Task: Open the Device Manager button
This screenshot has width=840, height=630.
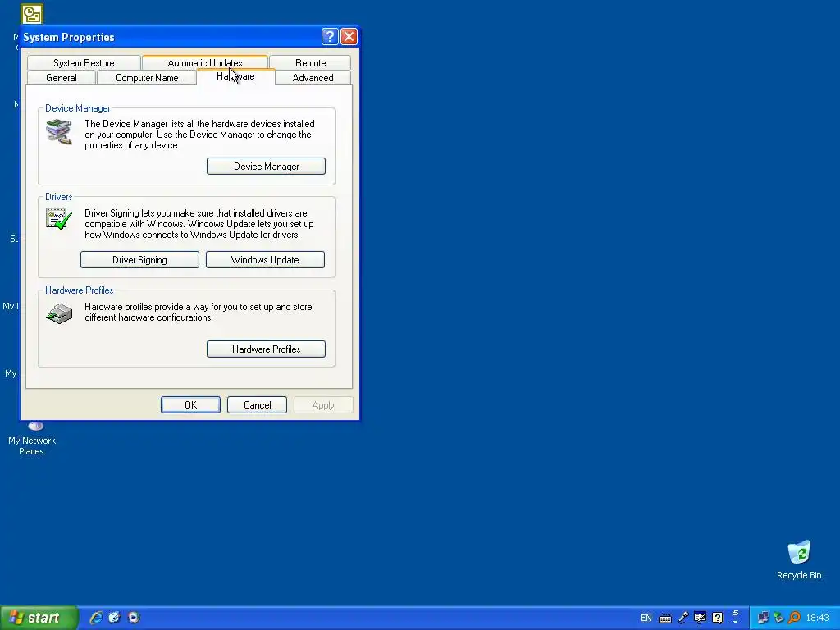Action: (267, 166)
